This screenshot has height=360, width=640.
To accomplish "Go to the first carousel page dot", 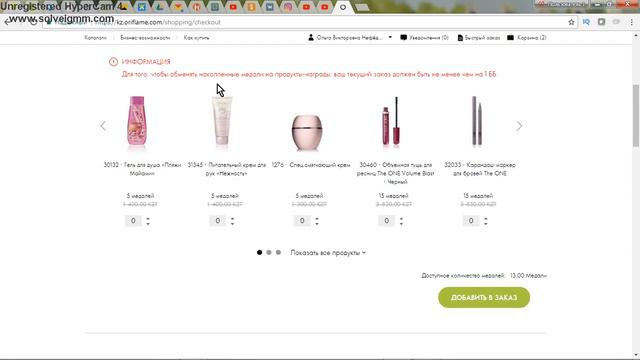I will point(259,253).
